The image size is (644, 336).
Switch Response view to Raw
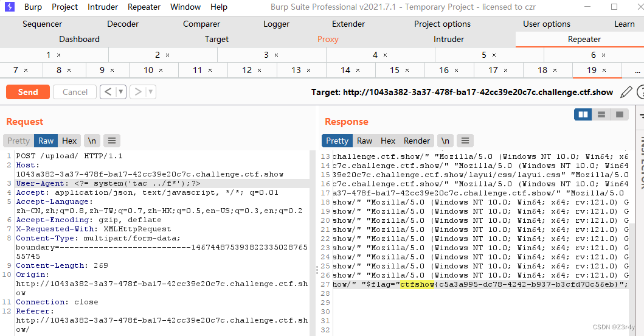coord(364,141)
